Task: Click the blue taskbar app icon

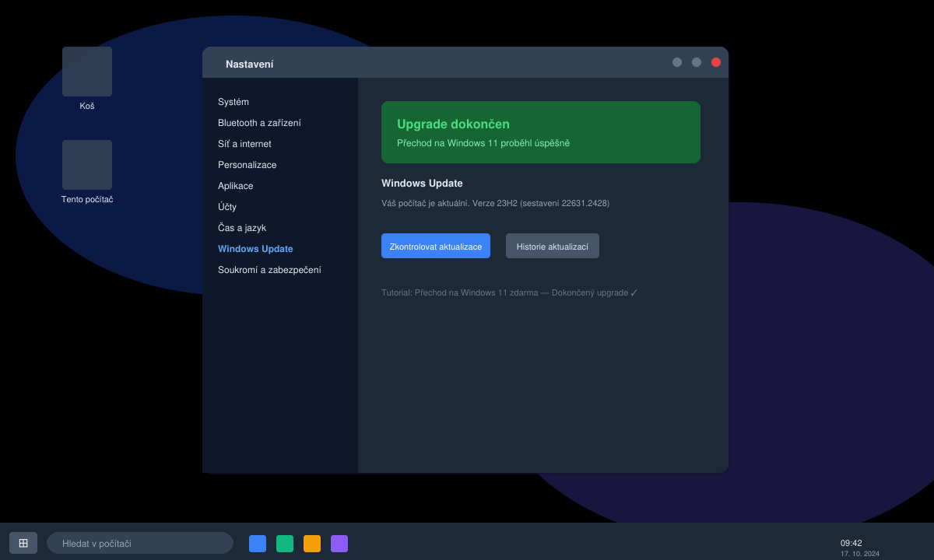Action: click(x=258, y=544)
